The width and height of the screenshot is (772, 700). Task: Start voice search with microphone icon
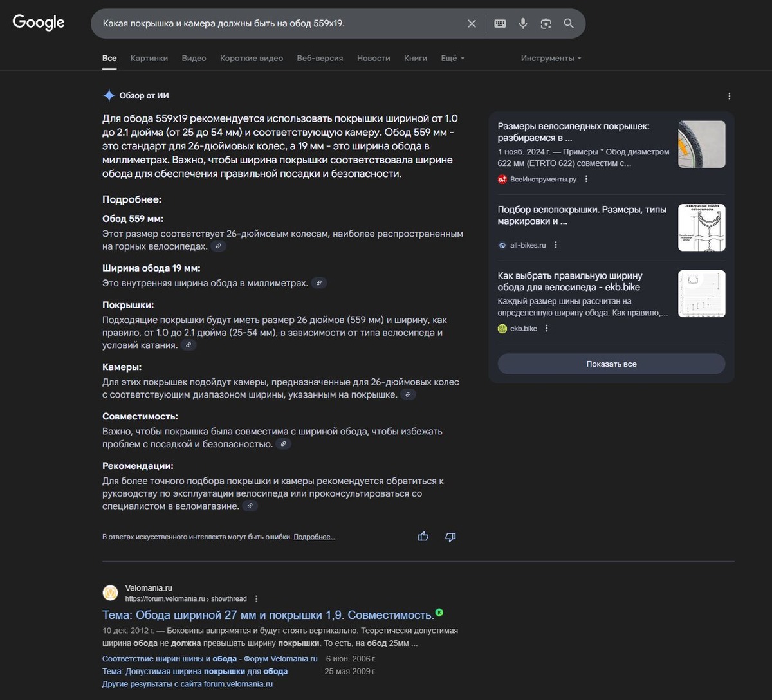tap(523, 24)
